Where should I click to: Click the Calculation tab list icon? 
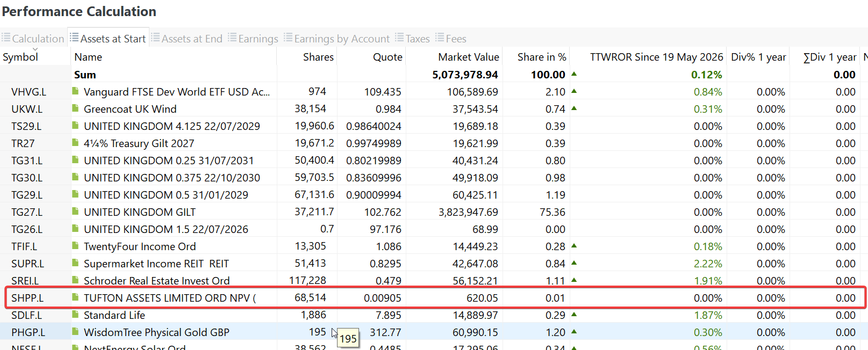tap(6, 38)
